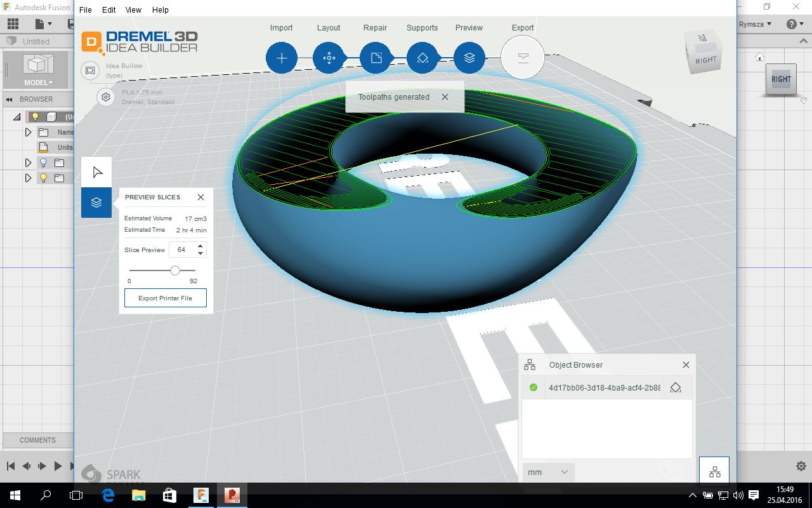Open the Preview layers step
Image resolution: width=812 pixels, height=508 pixels.
pyautogui.click(x=469, y=58)
